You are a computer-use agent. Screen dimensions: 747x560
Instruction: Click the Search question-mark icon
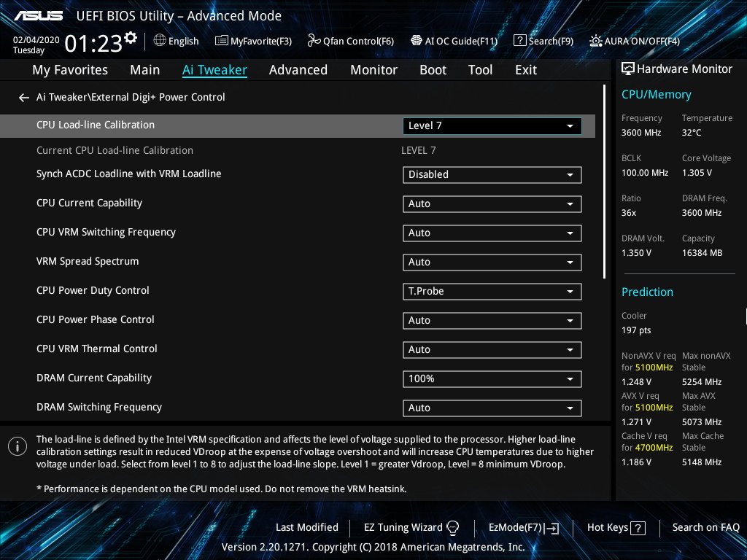(519, 41)
